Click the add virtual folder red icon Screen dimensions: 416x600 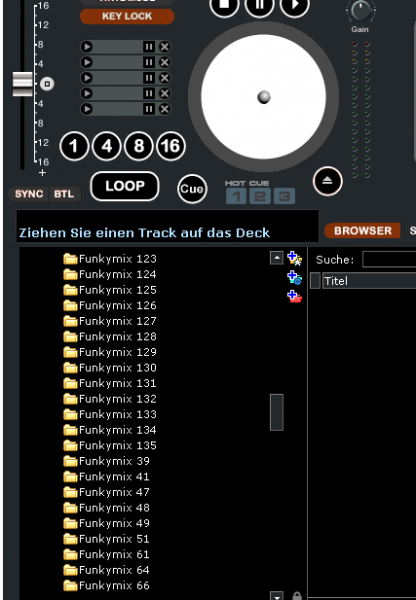(294, 297)
